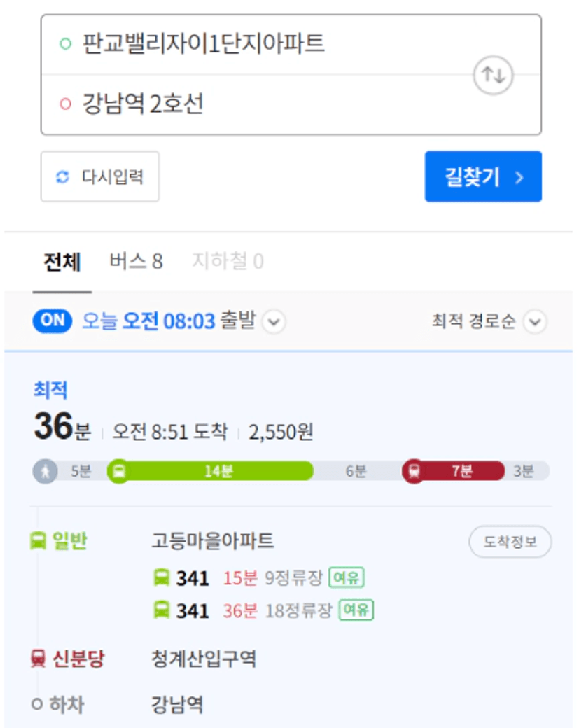
Task: Click the swap origin and destination icon
Action: (x=494, y=75)
